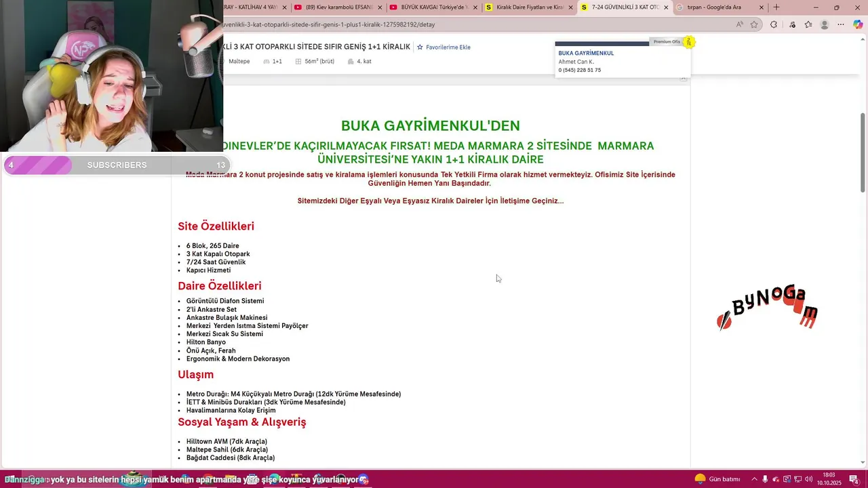Open the Gün batımı weather widget

[717, 479]
